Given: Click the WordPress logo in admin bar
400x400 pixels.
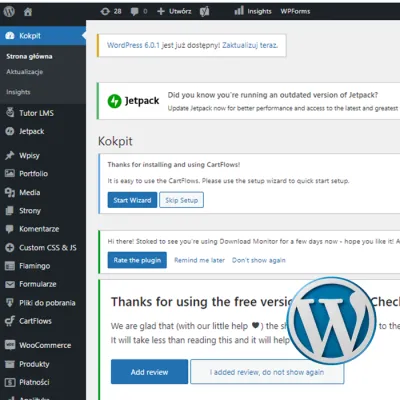Looking at the screenshot, I should click(x=9, y=12).
